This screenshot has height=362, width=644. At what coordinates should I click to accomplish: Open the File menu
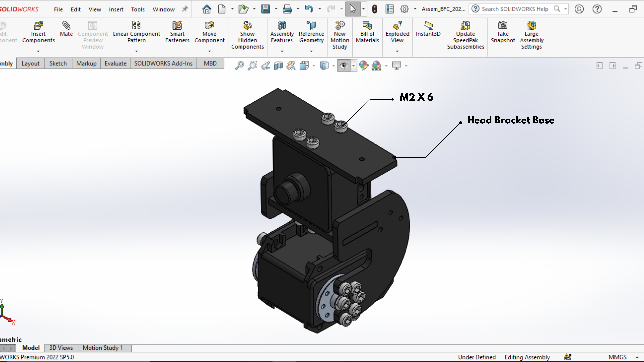pyautogui.click(x=58, y=10)
